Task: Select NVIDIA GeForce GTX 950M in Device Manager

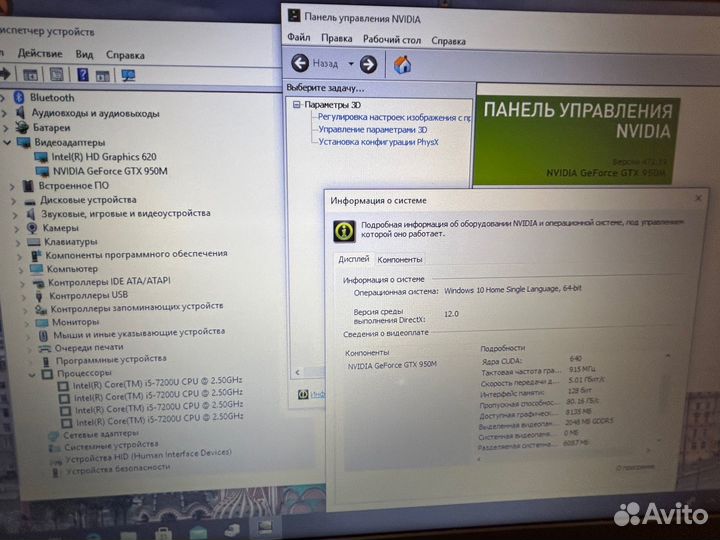Action: coord(110,171)
